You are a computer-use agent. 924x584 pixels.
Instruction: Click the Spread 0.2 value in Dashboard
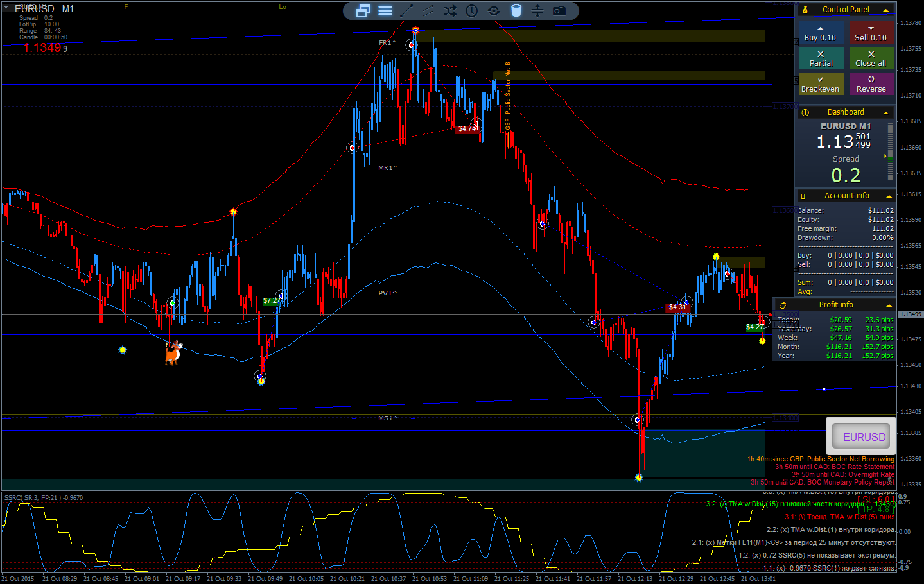845,175
